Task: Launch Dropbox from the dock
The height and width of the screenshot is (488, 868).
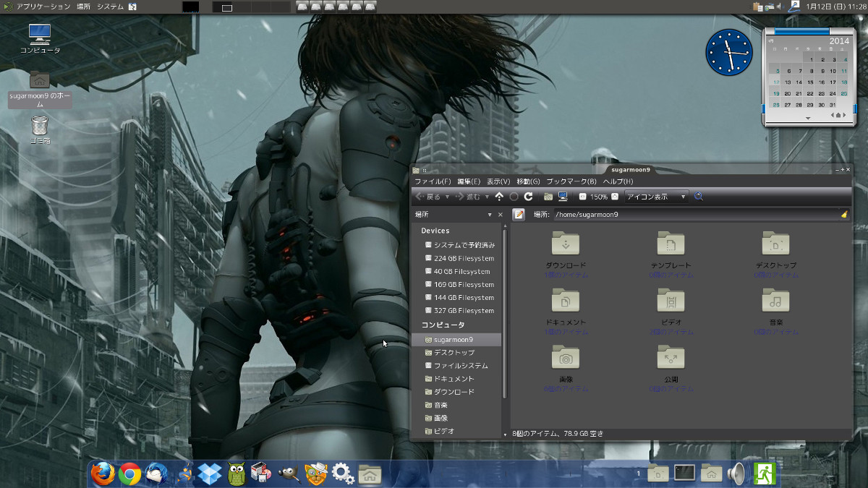Action: click(x=209, y=474)
